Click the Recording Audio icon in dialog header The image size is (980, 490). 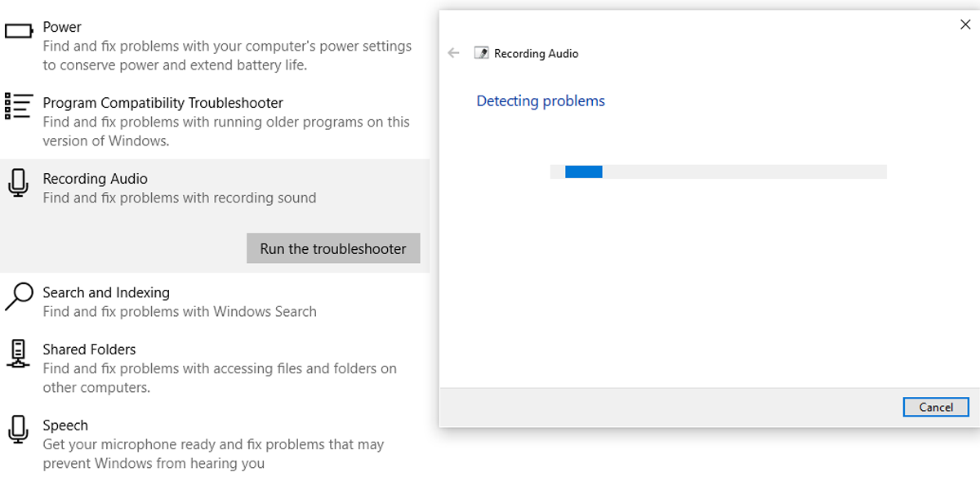[481, 51]
